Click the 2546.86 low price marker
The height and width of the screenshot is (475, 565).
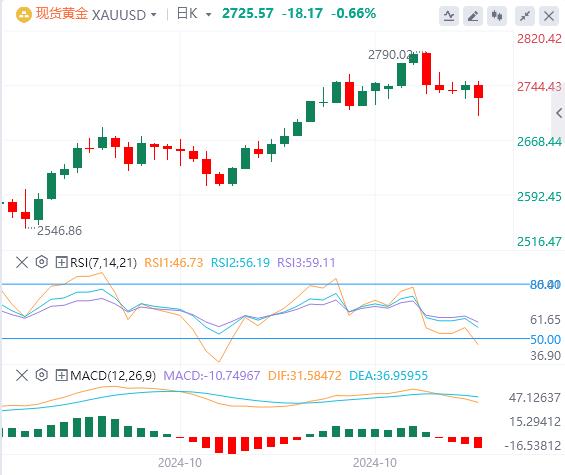[x=59, y=231]
